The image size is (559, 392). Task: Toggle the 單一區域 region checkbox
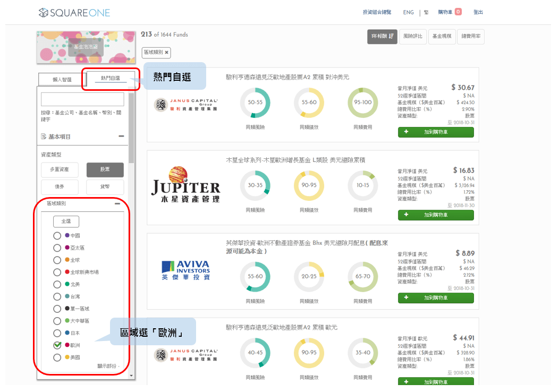click(57, 309)
